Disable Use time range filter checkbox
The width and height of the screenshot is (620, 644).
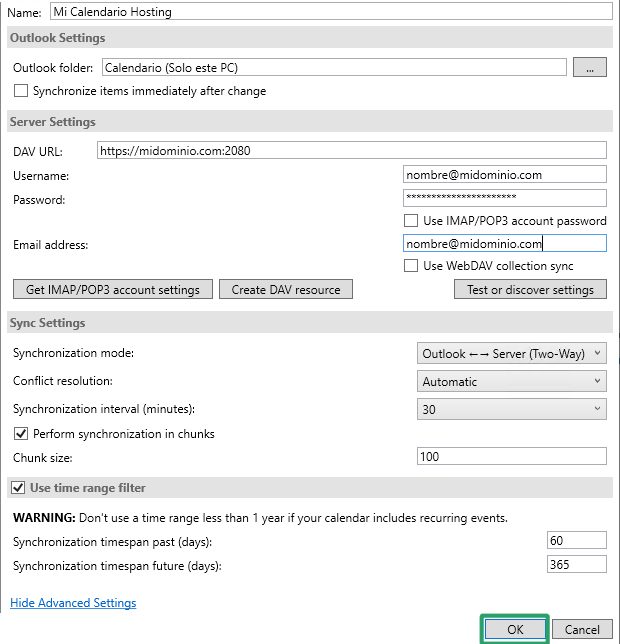pyautogui.click(x=18, y=487)
